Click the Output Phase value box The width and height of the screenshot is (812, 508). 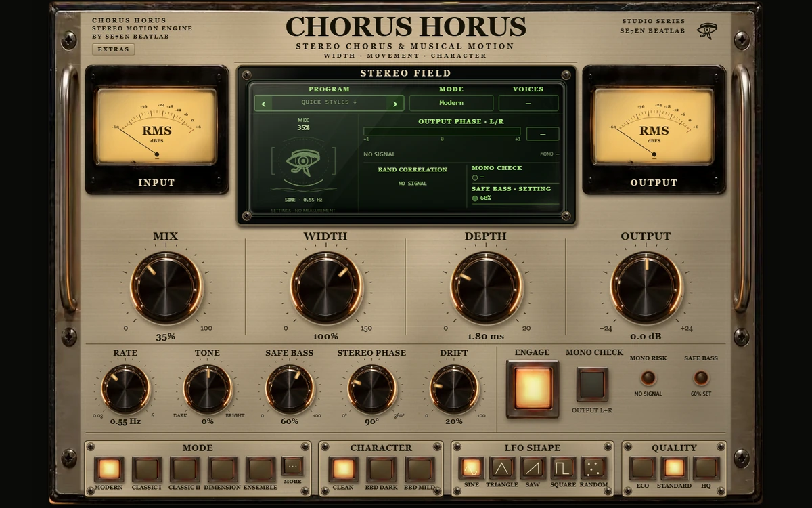coord(543,134)
